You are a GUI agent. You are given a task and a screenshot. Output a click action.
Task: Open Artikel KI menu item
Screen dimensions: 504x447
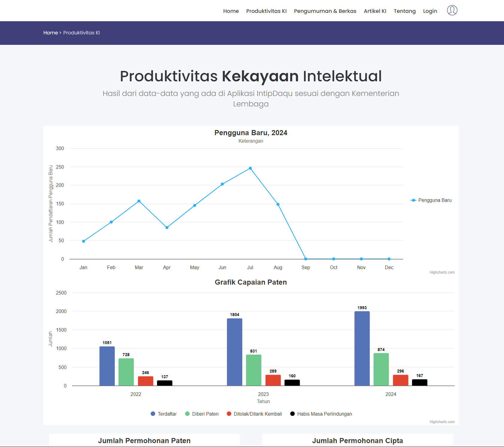375,11
